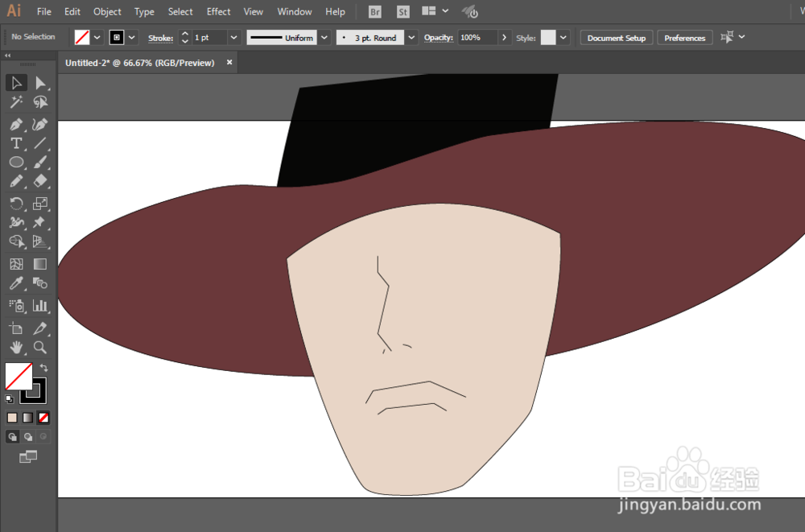Click the Document Setup button

(x=616, y=38)
